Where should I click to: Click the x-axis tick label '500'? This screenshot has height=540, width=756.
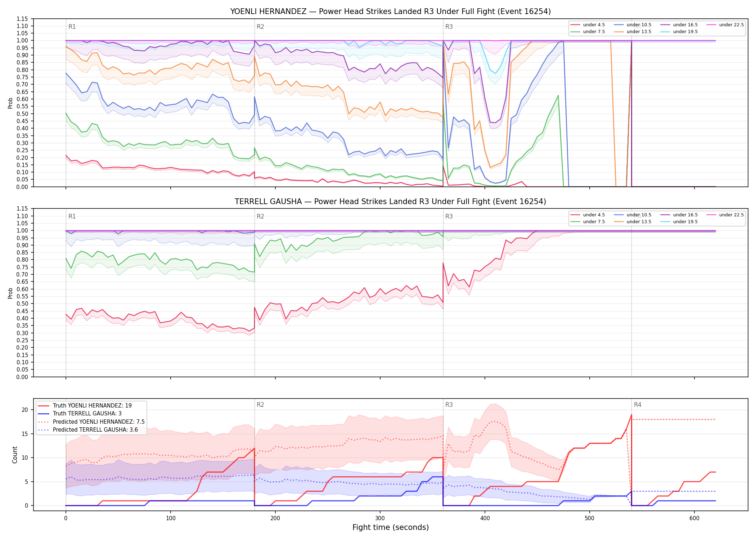(590, 518)
